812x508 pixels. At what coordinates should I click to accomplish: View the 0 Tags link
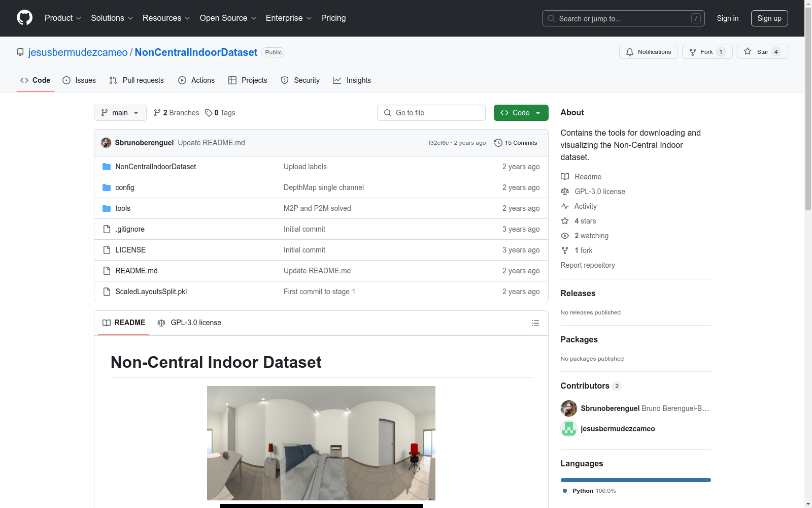220,113
